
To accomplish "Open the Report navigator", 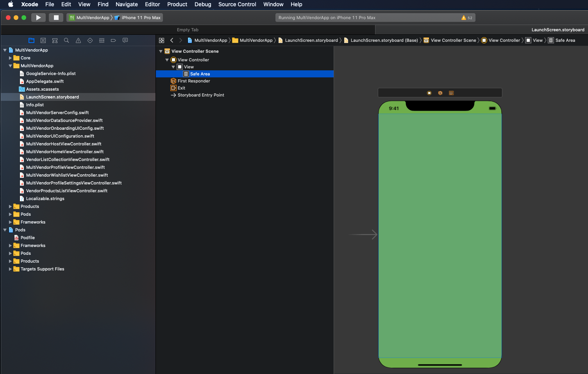I will point(125,40).
